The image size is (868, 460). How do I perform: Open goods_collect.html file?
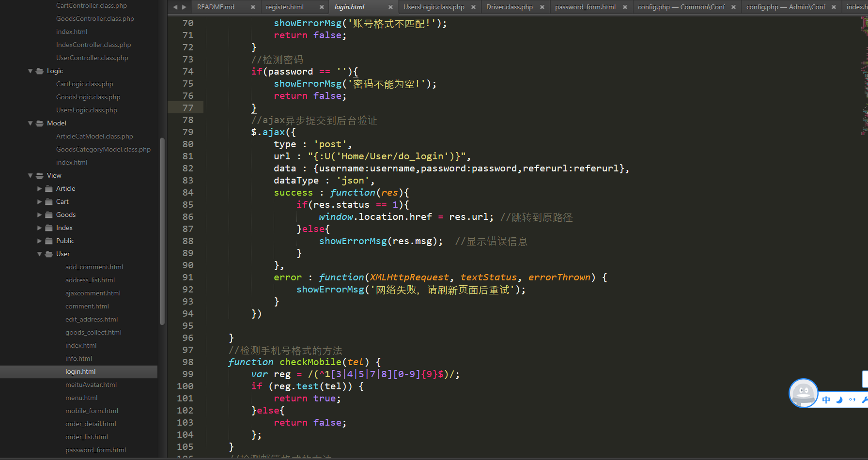pyautogui.click(x=93, y=332)
